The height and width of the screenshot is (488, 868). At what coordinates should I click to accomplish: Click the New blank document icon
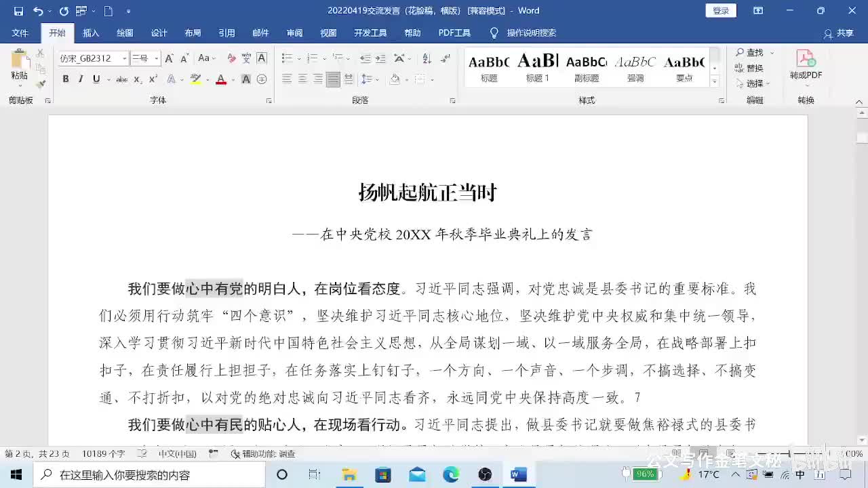click(108, 11)
